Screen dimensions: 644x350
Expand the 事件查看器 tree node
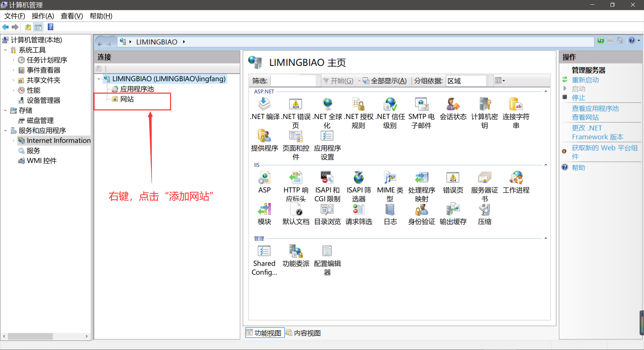click(x=13, y=70)
